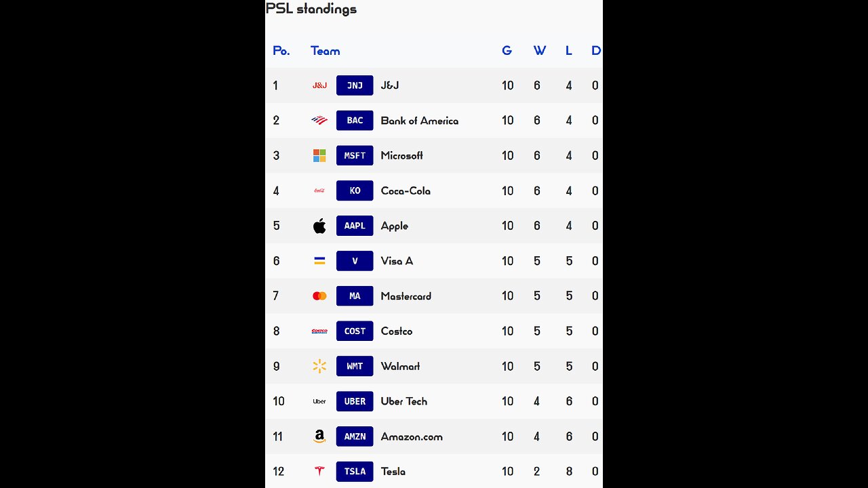Open the Amazon.com team name

click(412, 436)
